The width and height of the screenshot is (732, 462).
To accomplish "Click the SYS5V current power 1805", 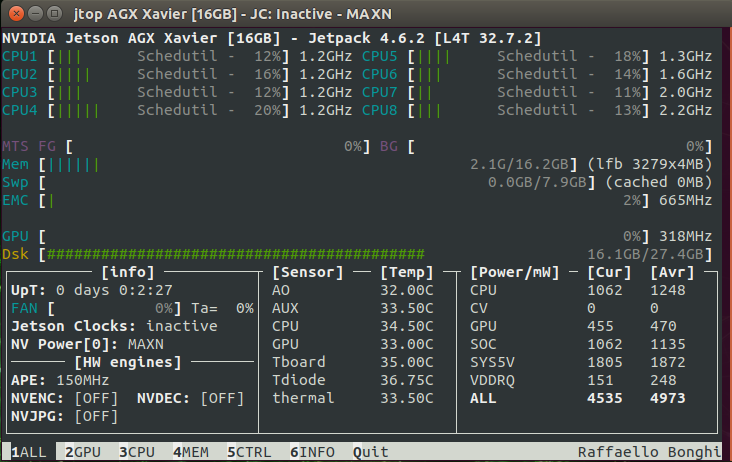I will click(x=605, y=362).
